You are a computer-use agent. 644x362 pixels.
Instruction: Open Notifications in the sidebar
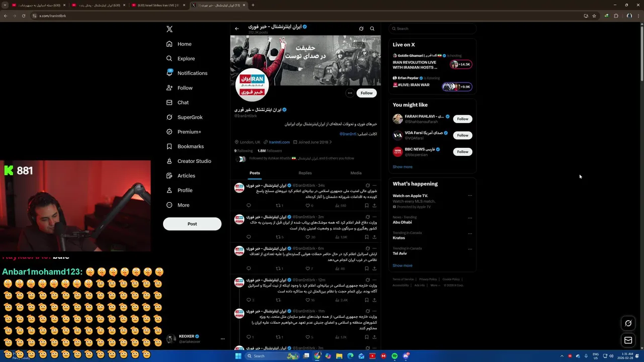[187, 73]
